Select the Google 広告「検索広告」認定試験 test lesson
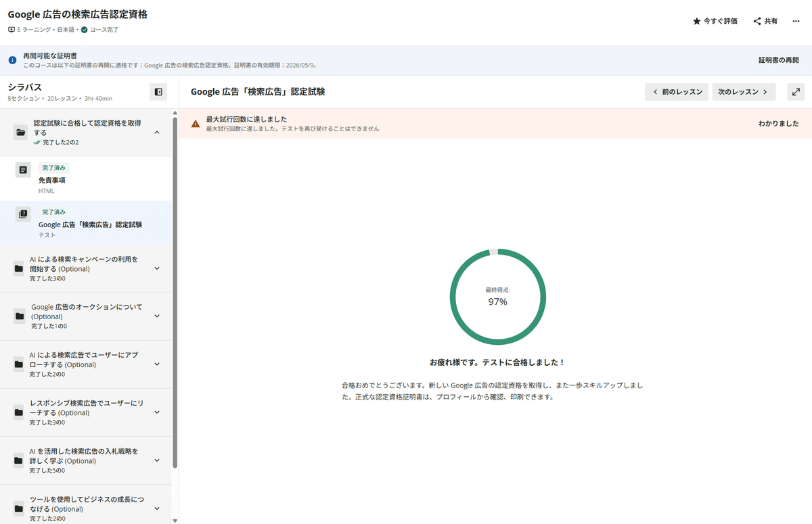Screen dimensions: 812x524 (x=86, y=223)
